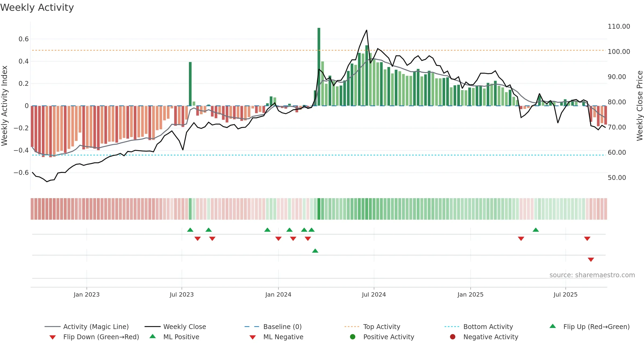644x362 pixels.
Task: Click the lone ML Positive marker near early 2024
Action: pos(315,251)
